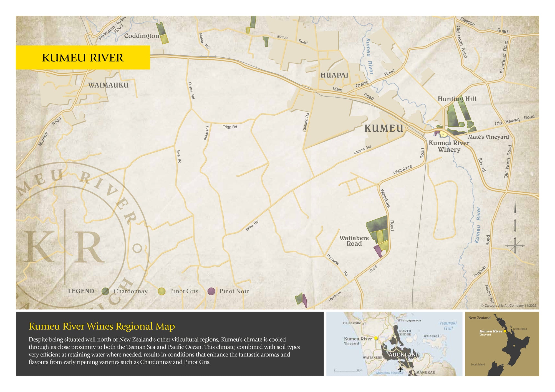This screenshot has width=555, height=392.
Task: Click the 'Oraha' road label
Action: click(x=362, y=84)
